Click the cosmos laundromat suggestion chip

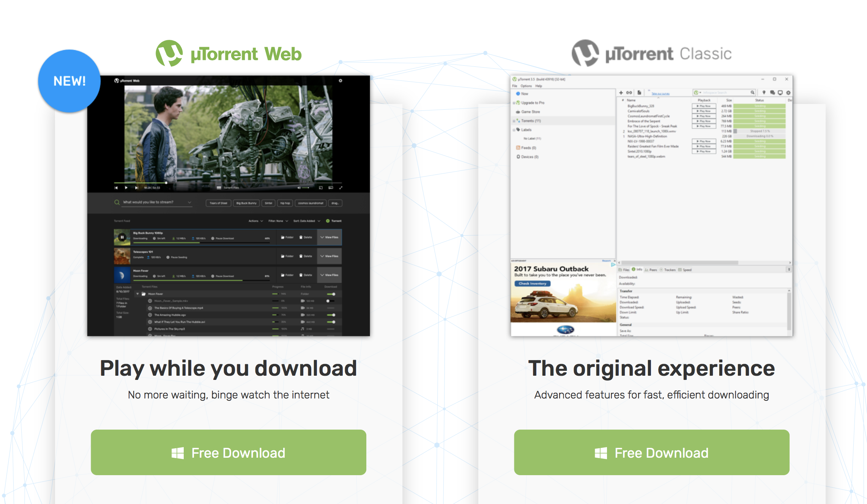311,203
